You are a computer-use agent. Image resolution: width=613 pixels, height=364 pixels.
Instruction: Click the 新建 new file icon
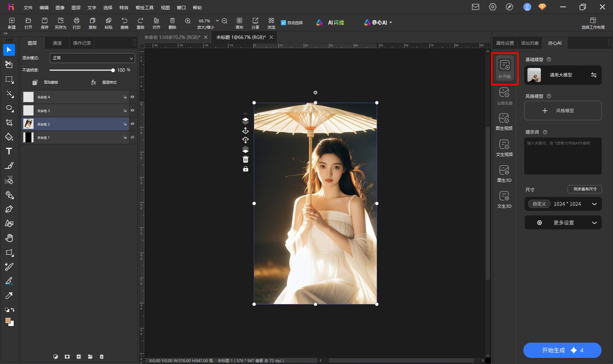(x=12, y=20)
